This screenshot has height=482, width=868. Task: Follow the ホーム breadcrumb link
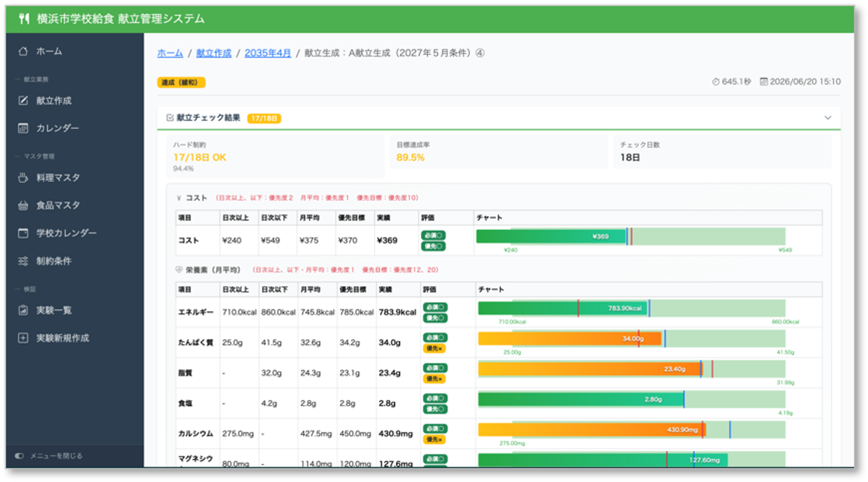point(170,53)
